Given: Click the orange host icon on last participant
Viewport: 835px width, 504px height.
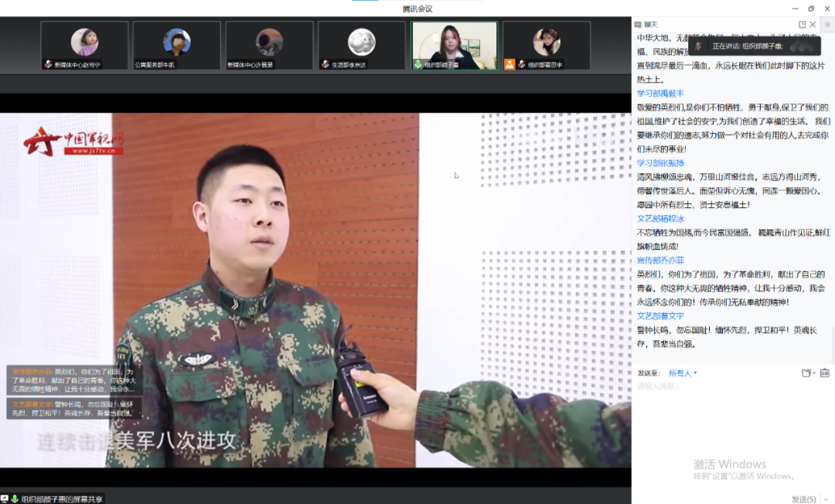Looking at the screenshot, I should 510,65.
